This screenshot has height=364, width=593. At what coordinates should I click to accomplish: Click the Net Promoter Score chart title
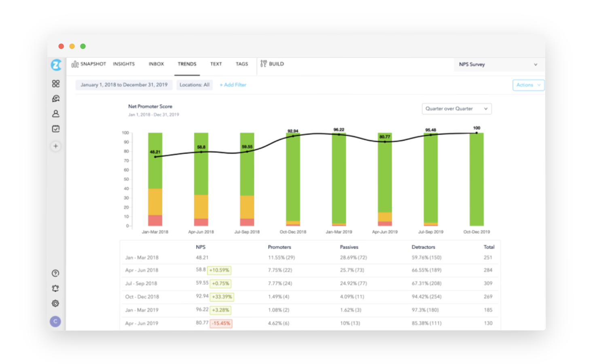[150, 106]
